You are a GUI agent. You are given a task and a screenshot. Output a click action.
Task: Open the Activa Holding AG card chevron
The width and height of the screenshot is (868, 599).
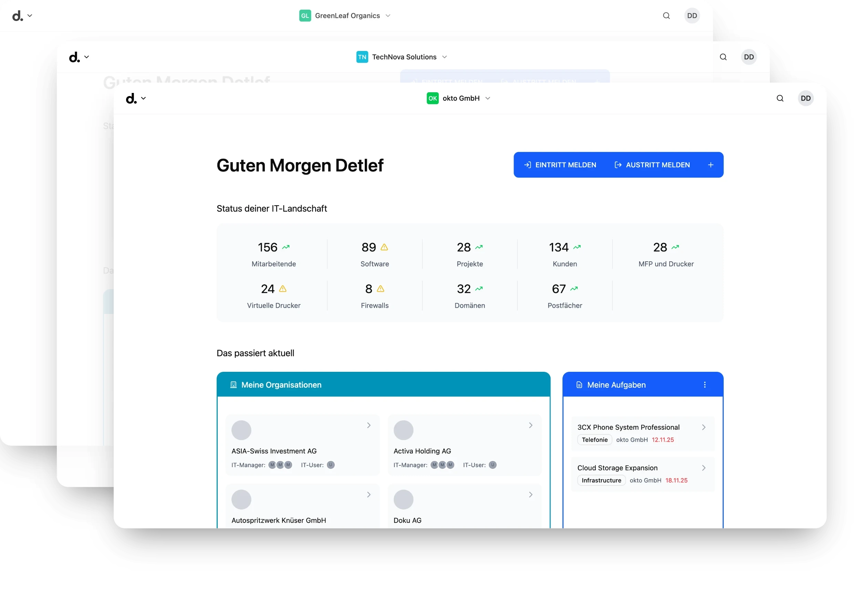click(530, 425)
